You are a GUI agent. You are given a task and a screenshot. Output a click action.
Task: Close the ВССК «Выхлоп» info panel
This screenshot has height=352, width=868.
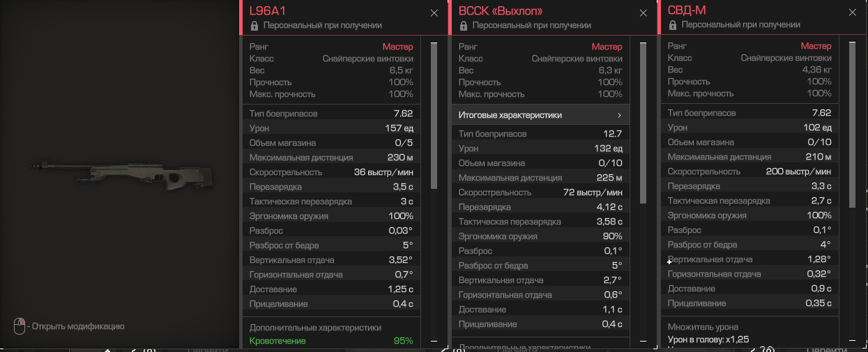click(644, 13)
